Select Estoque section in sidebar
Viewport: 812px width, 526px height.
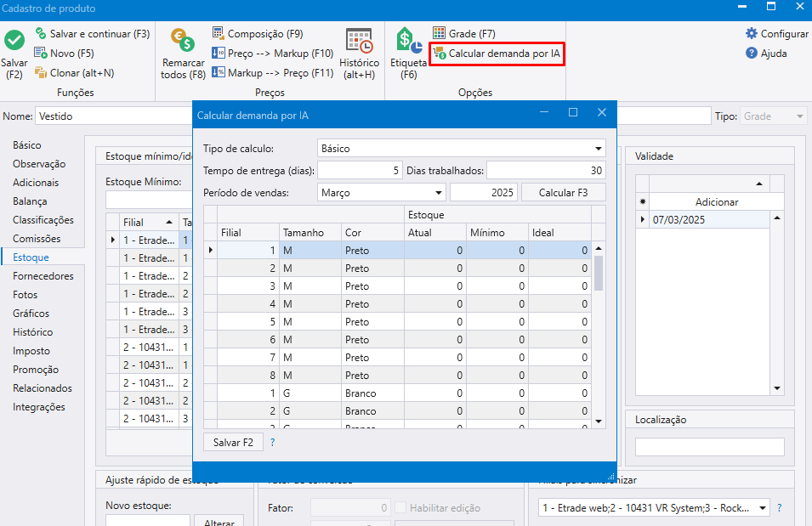(x=31, y=257)
